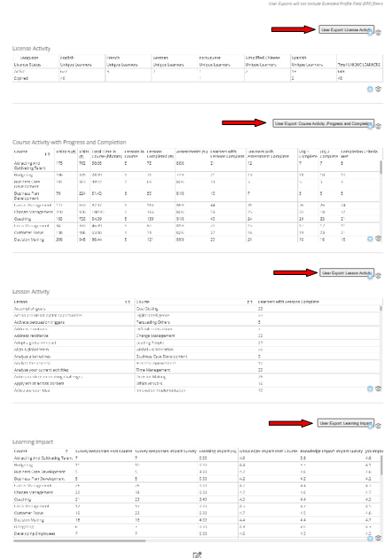Click bucket icon at Lesson Activity table corner
Viewport: 392px width, 558px height.
pyautogui.click(x=379, y=389)
